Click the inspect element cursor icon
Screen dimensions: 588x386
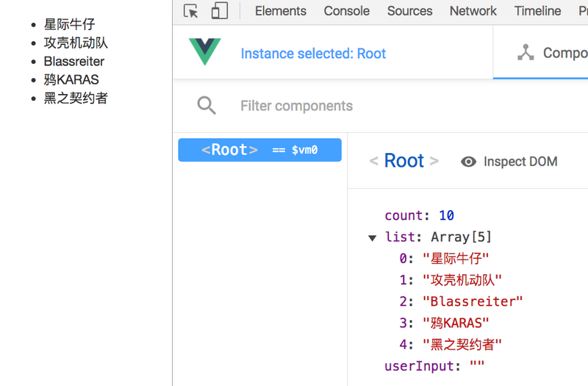(191, 11)
